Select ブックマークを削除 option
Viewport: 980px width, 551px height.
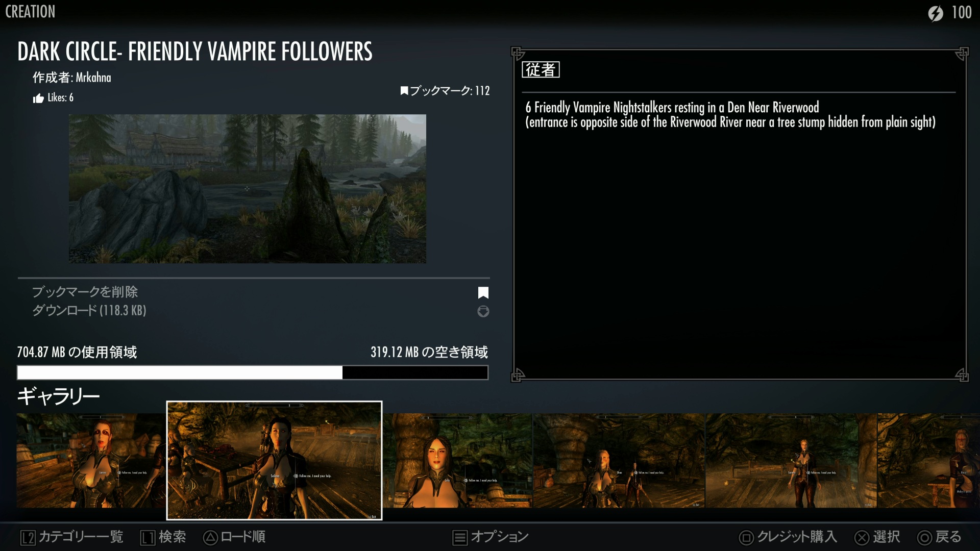[85, 292]
